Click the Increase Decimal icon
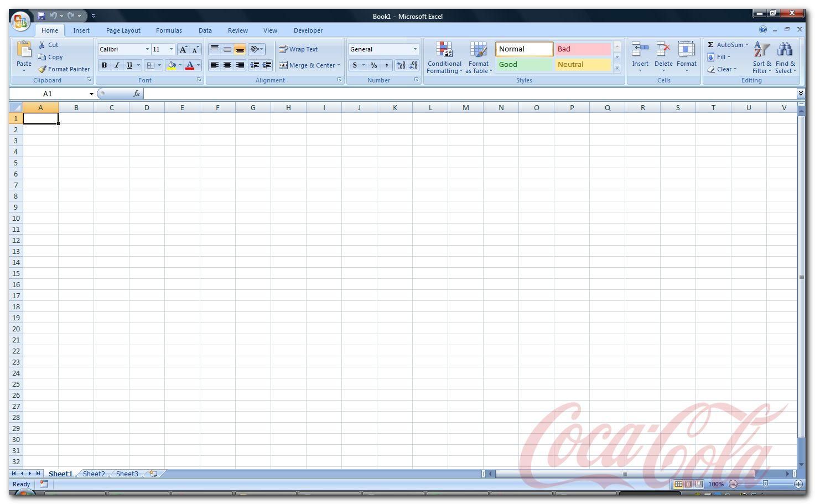Screen dimensions: 815x504 click(x=399, y=65)
